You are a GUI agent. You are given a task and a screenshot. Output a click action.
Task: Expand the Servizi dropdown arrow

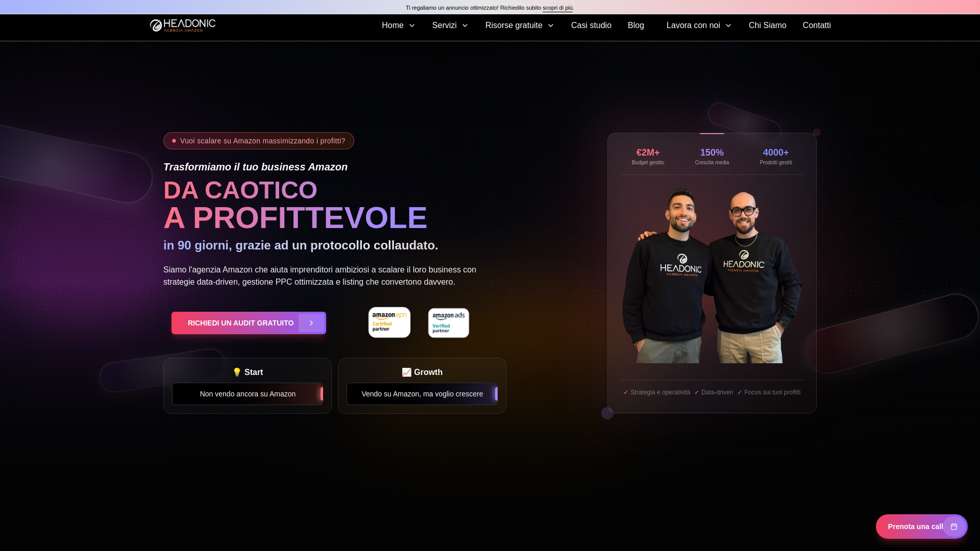465,26
